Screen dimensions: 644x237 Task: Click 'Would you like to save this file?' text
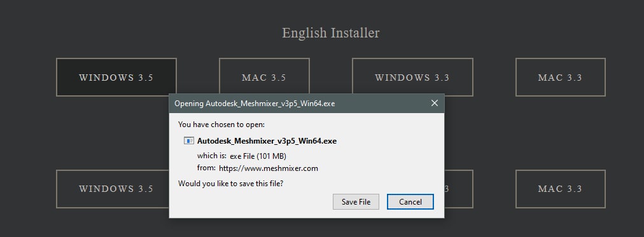click(231, 184)
